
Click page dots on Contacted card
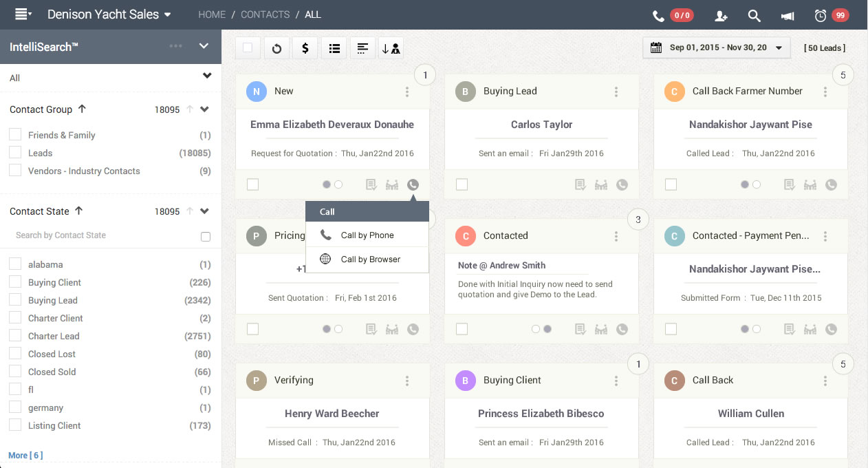tap(541, 329)
